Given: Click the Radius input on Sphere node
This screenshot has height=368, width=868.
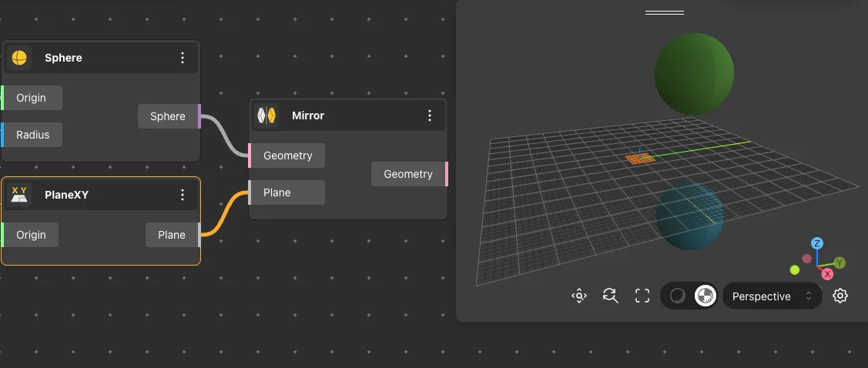Looking at the screenshot, I should 33,135.
